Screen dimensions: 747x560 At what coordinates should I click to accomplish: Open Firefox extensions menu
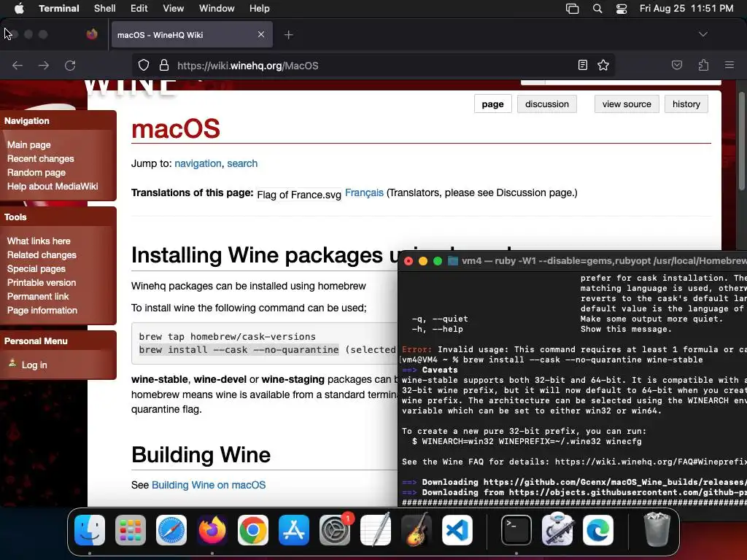[x=703, y=65]
